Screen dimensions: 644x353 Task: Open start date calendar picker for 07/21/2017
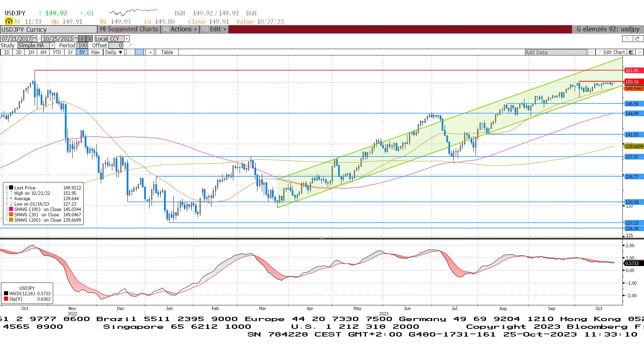(x=34, y=39)
